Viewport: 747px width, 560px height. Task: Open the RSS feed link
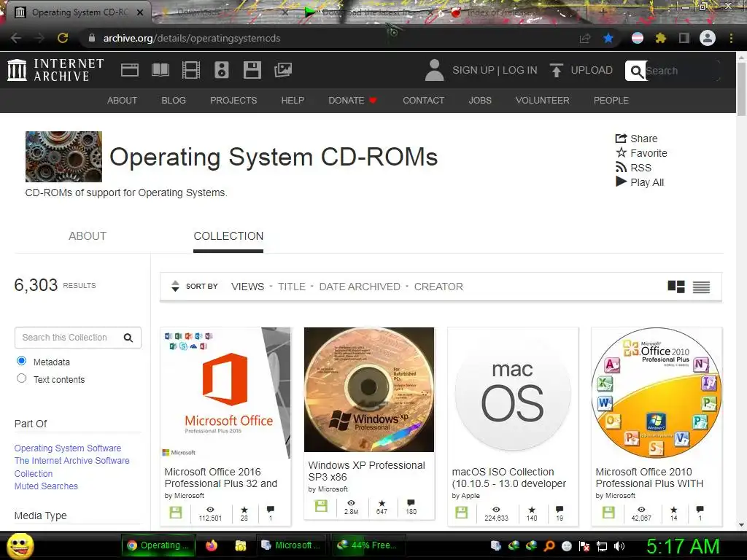click(633, 168)
